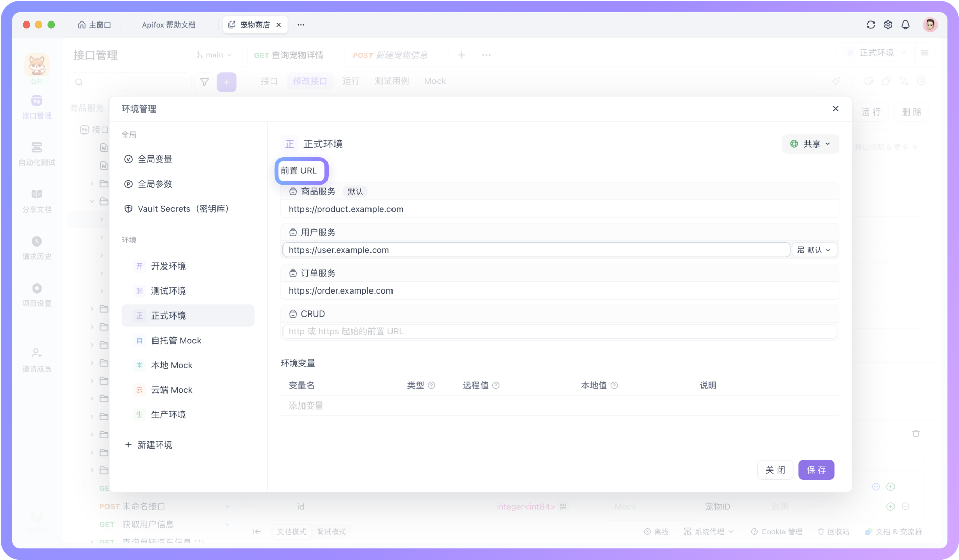959x560 pixels.
Task: Open the main branch dropdown
Action: pyautogui.click(x=214, y=55)
